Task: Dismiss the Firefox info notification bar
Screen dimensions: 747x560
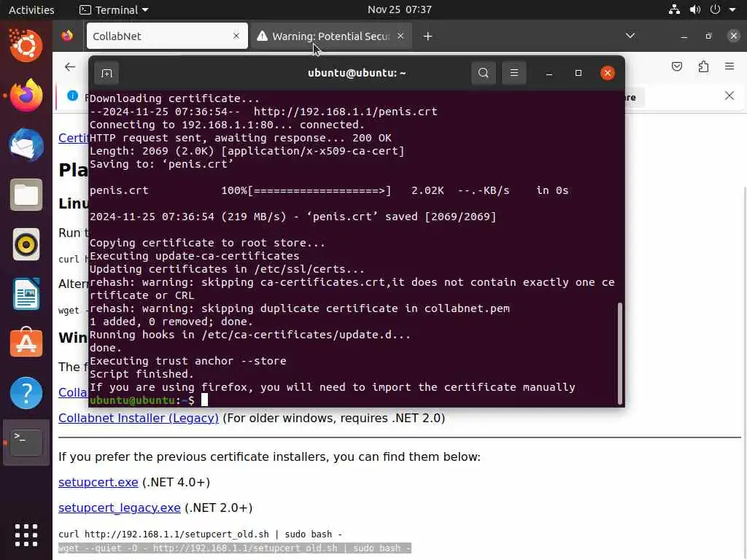Action: tap(729, 96)
